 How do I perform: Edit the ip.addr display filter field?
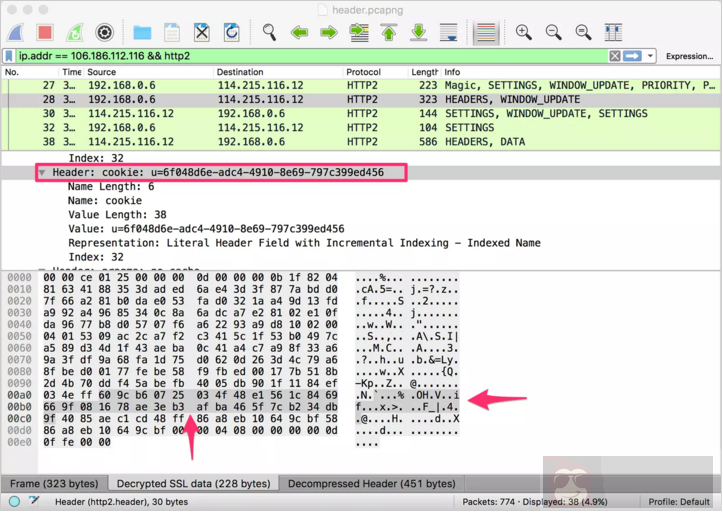311,56
